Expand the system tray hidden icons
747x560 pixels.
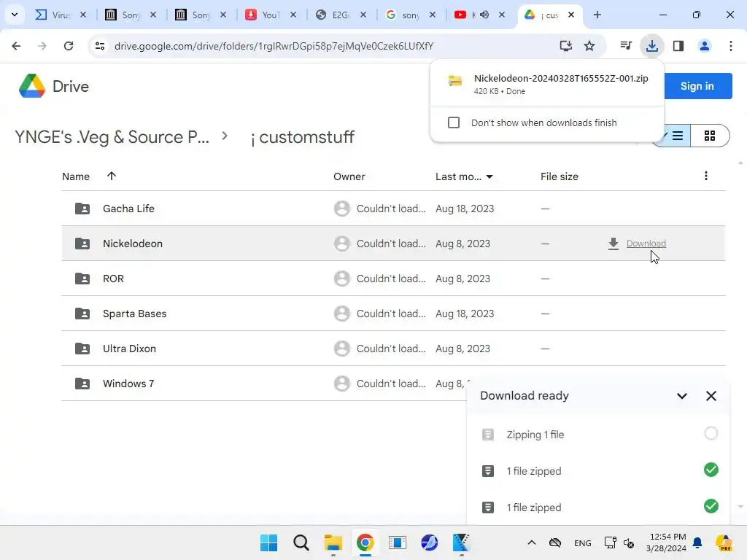pos(532,542)
